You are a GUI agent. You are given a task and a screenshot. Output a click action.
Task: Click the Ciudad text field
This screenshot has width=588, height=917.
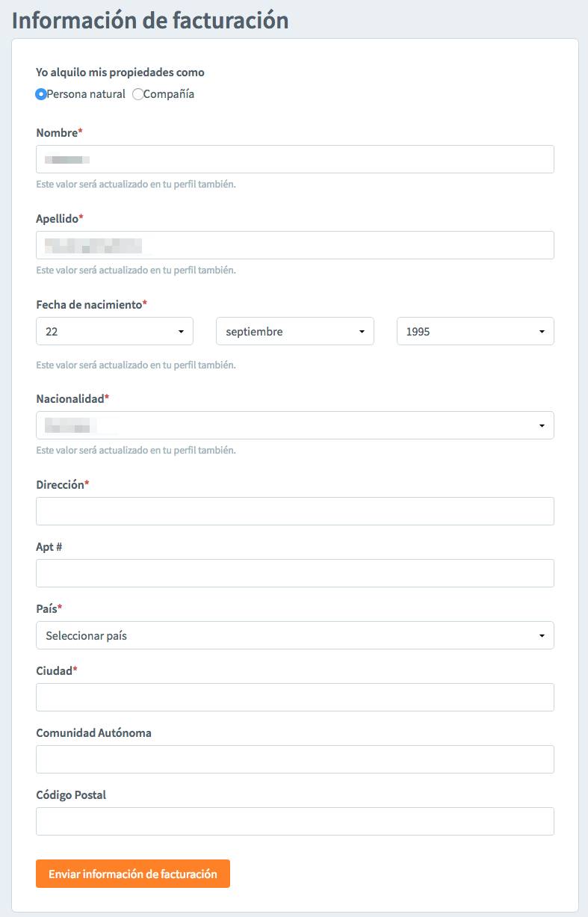[x=295, y=697]
